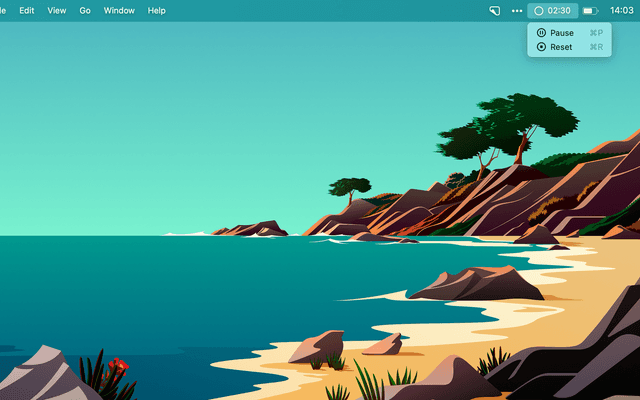Image resolution: width=640 pixels, height=400 pixels.
Task: Open the View menu
Action: tap(57, 10)
